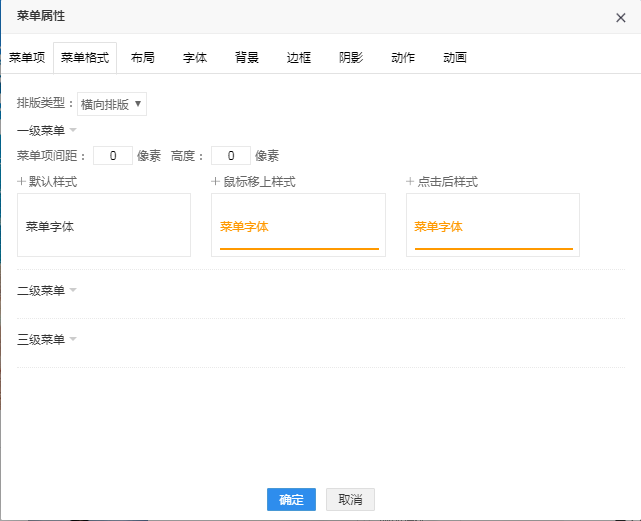The height and width of the screenshot is (521, 641).
Task: Click the plus icon beside 默认样式
Action: pos(21,182)
